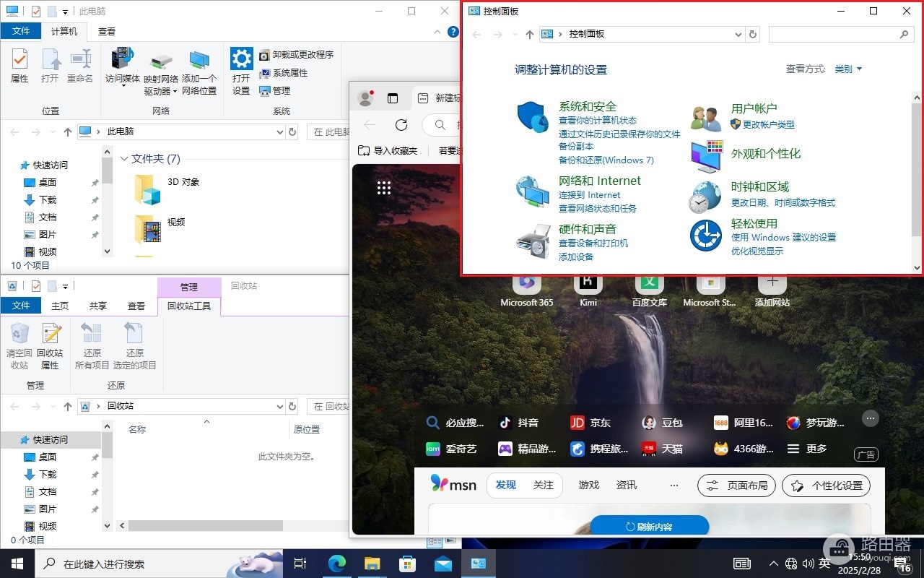
Task: Open the apps grid icon in Edge page
Action: [x=384, y=188]
